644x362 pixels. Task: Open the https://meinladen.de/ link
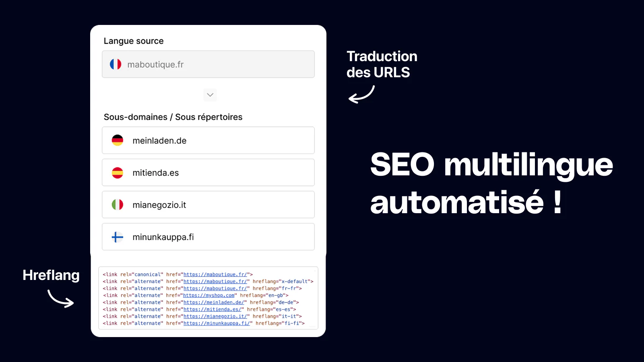(214, 302)
